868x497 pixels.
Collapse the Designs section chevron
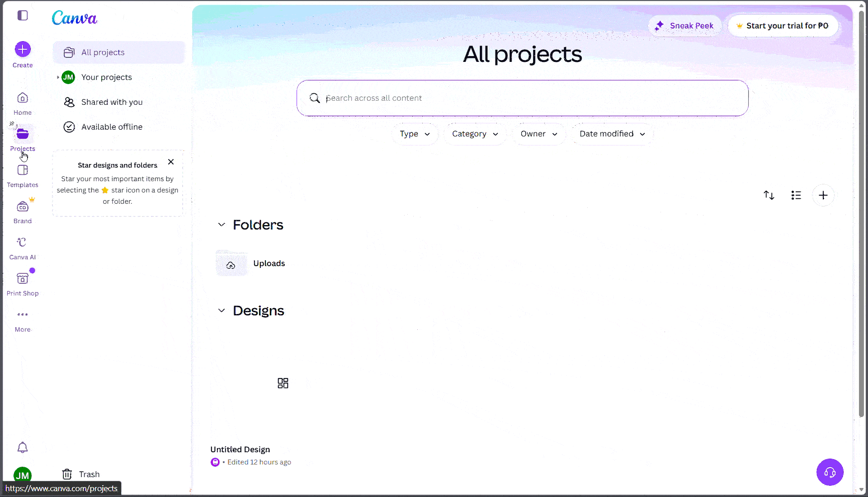[222, 310]
